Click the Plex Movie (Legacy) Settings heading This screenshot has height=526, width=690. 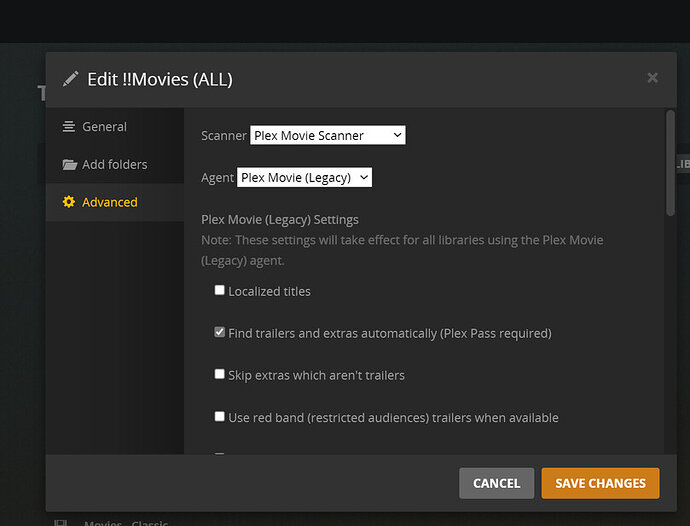[x=280, y=220]
